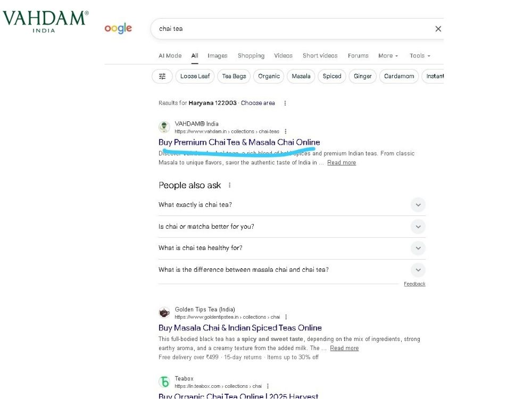
Task: Switch to the Images tab
Action: 217,55
